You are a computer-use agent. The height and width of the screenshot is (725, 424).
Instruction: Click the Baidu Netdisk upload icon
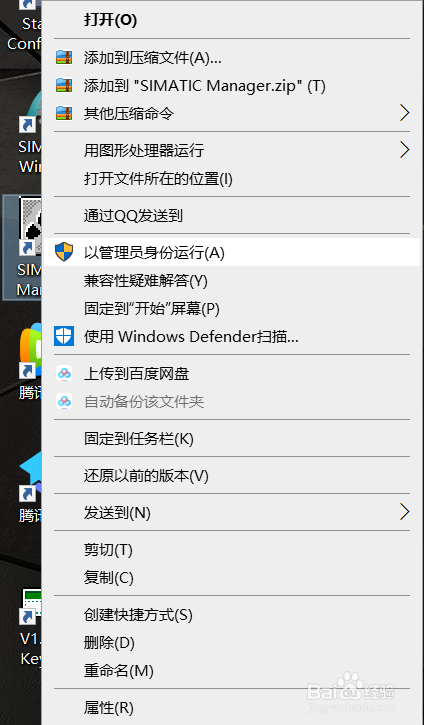[64, 373]
